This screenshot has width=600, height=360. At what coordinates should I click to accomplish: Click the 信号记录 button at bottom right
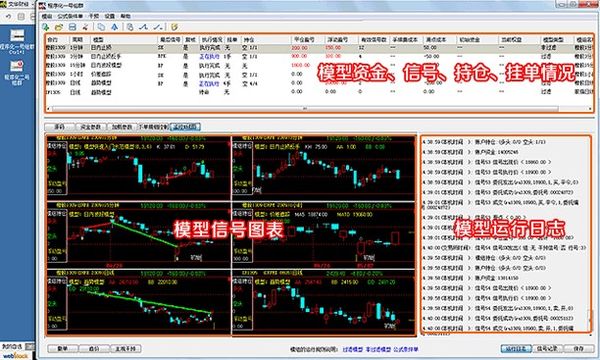(547, 349)
